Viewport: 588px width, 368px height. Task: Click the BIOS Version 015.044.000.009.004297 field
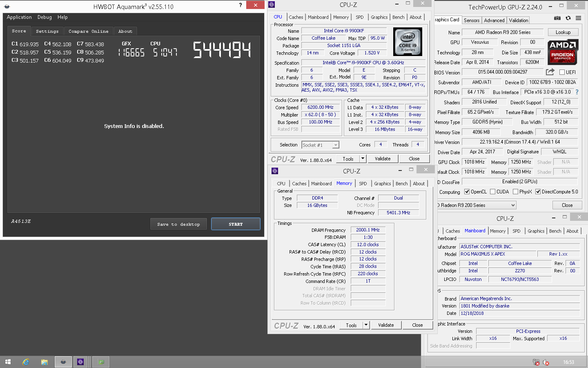tap(503, 72)
